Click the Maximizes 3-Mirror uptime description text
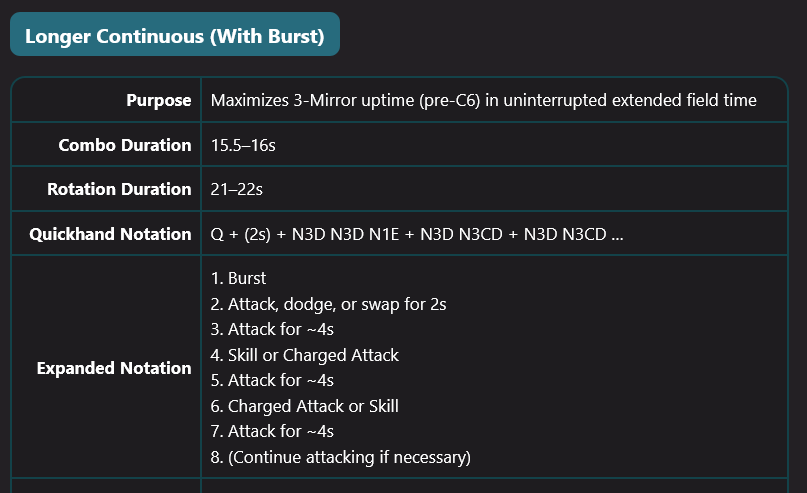Screen dimensions: 807x493 point(483,100)
